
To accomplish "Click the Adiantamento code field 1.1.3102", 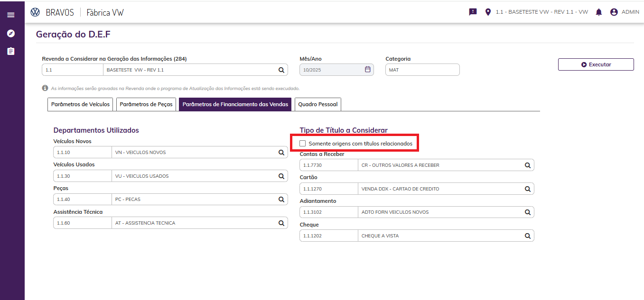I will click(x=329, y=212).
